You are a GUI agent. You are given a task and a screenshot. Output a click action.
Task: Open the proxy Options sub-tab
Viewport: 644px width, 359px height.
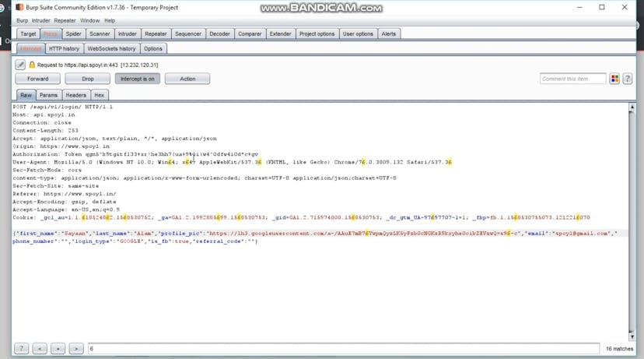coord(153,48)
